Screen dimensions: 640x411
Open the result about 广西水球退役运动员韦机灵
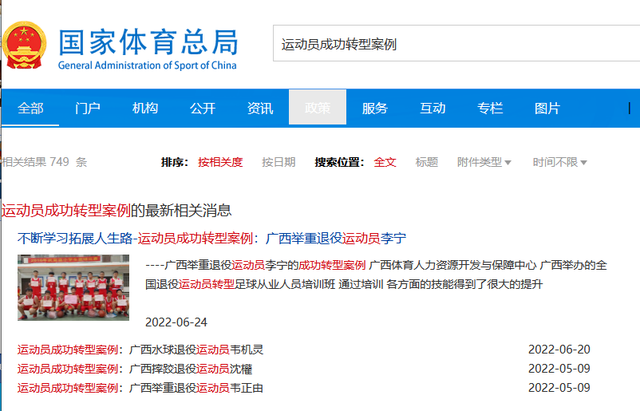(140, 350)
